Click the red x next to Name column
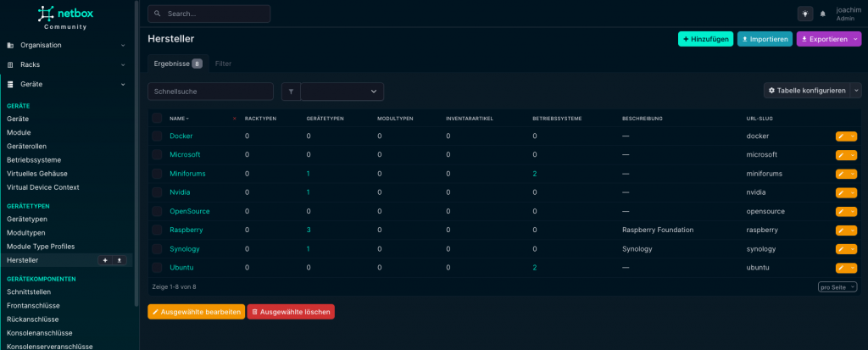 point(234,119)
